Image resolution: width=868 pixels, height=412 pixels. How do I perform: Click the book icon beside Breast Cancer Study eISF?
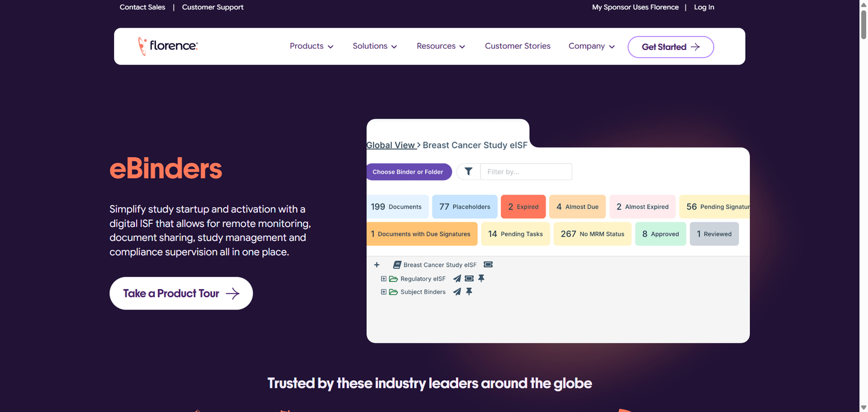click(x=397, y=265)
